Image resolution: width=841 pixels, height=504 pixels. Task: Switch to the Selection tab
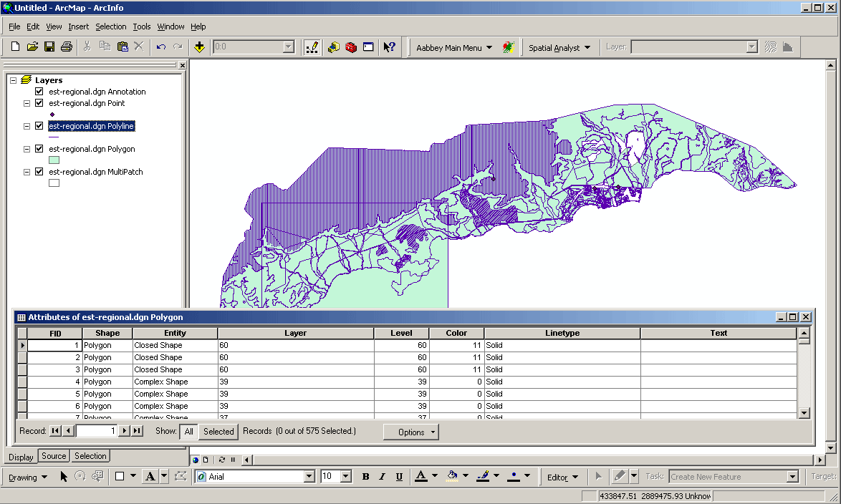(90, 456)
